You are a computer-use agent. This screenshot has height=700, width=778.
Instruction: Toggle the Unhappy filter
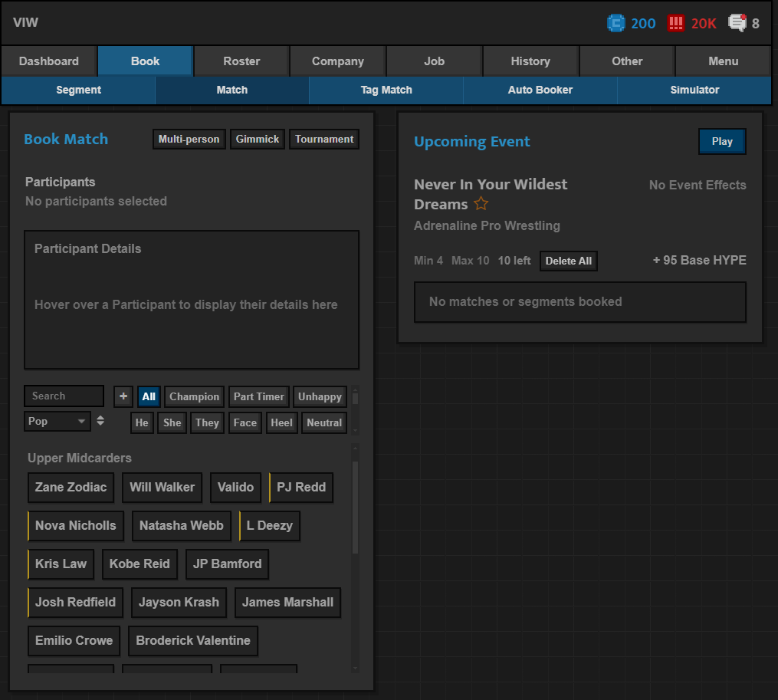[320, 396]
